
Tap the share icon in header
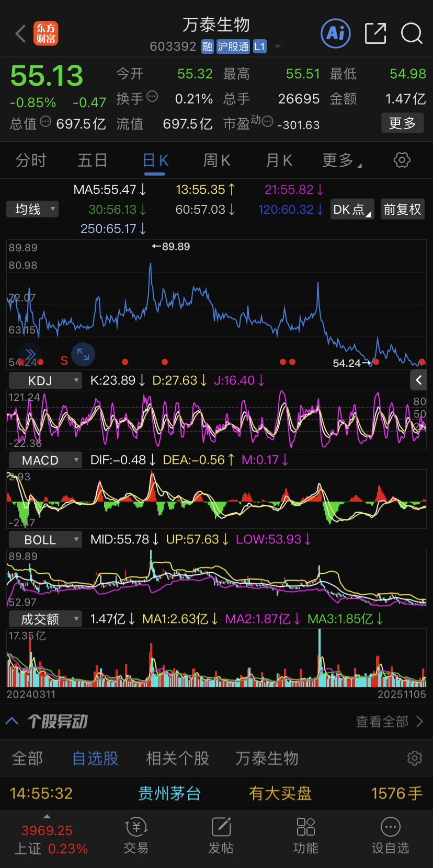pyautogui.click(x=375, y=33)
